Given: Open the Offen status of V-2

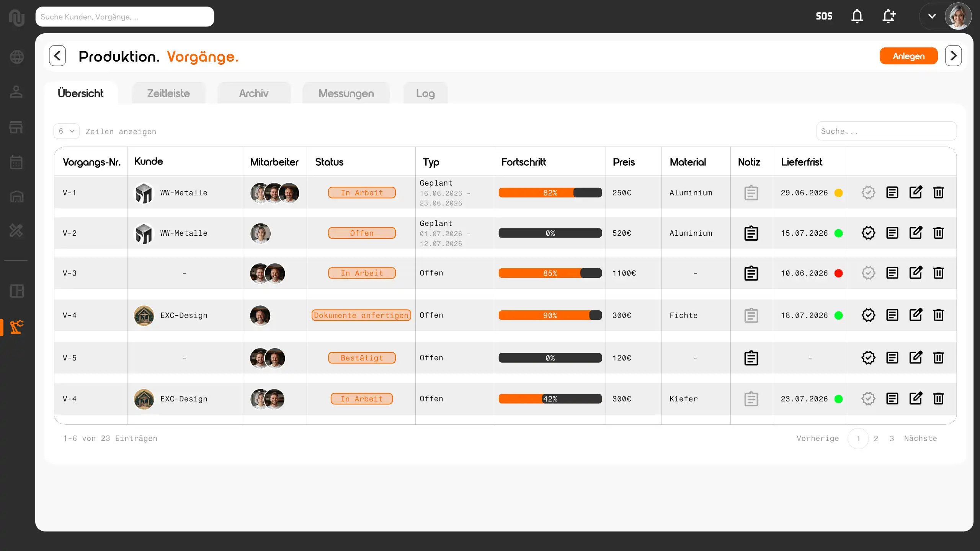Looking at the screenshot, I should tap(362, 233).
